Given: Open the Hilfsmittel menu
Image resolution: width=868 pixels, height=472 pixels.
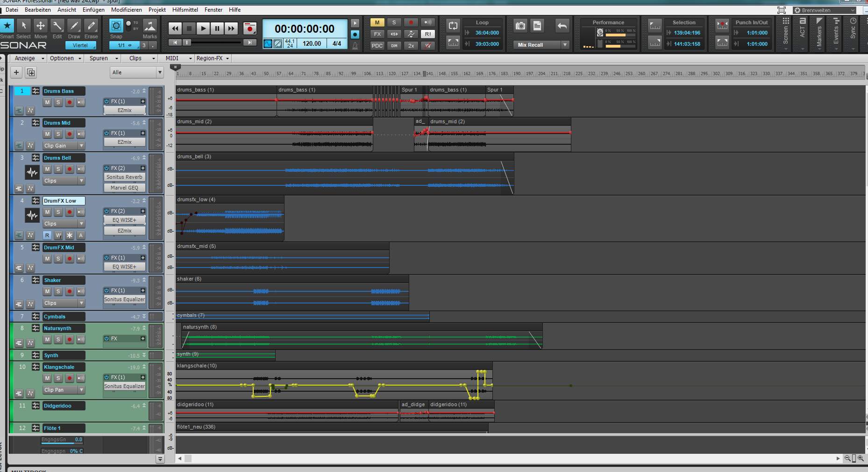Looking at the screenshot, I should pyautogui.click(x=185, y=9).
